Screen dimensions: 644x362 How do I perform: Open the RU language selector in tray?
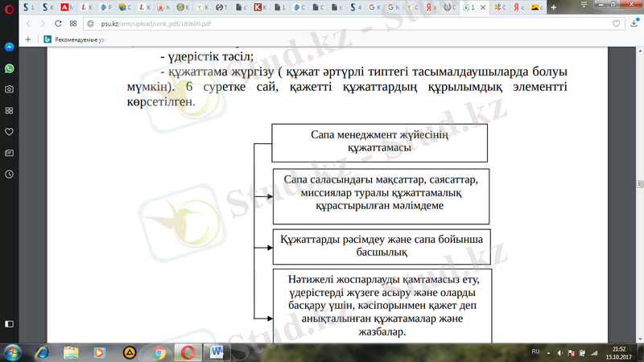click(535, 352)
